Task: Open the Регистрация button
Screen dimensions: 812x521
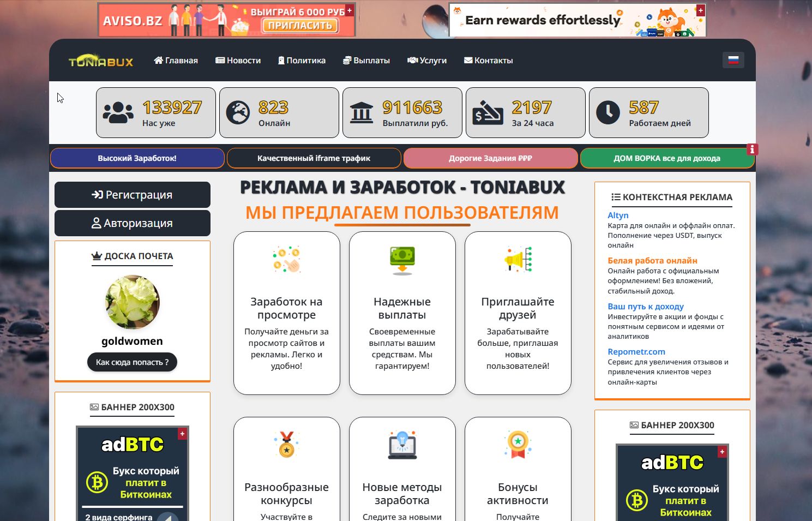Action: [x=133, y=195]
